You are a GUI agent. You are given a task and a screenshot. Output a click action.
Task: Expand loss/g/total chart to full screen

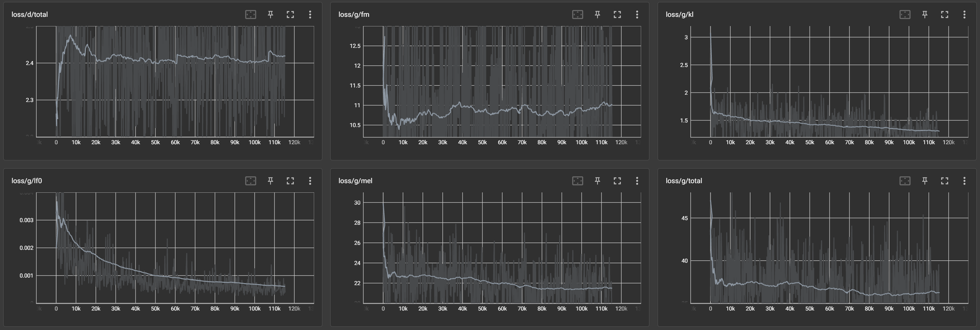point(944,181)
